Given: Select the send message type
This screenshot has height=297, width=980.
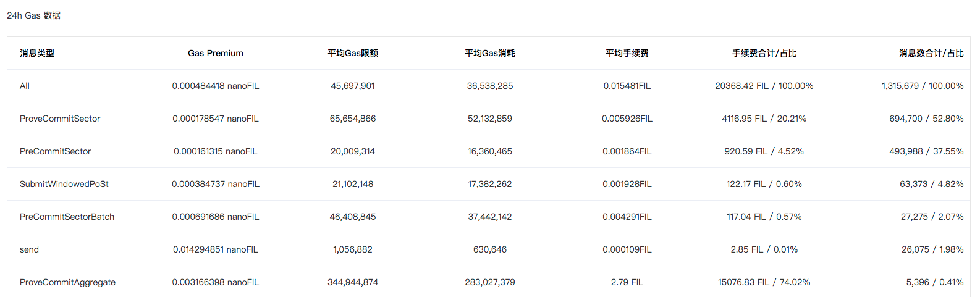Looking at the screenshot, I should 29,249.
